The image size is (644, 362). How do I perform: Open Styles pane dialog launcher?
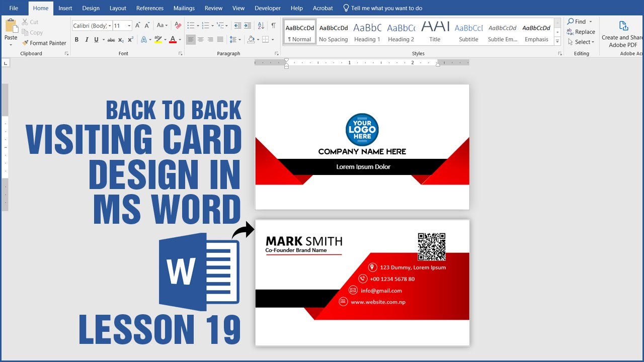coord(560,53)
